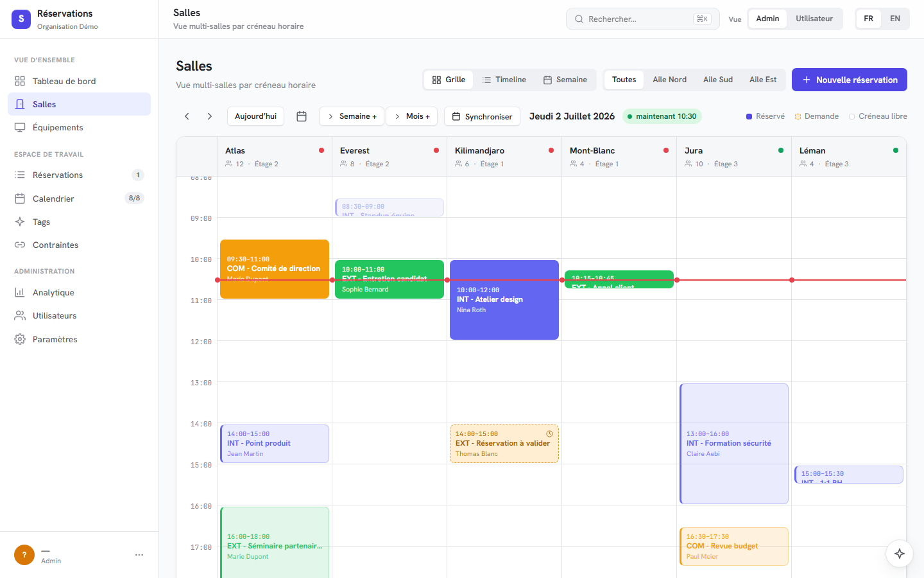Switch to Timeline view
This screenshot has width=924, height=578.
tap(504, 80)
